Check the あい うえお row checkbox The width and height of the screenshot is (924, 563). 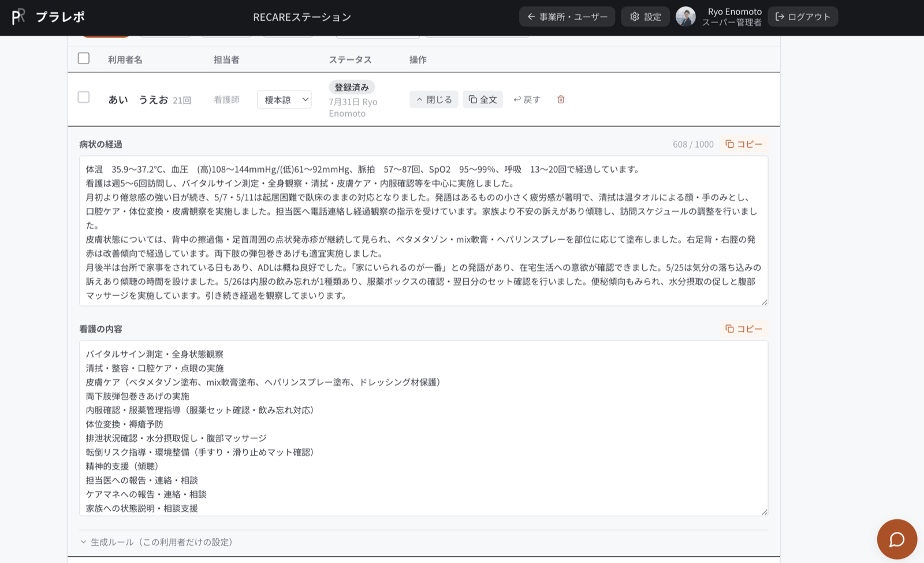coord(84,97)
